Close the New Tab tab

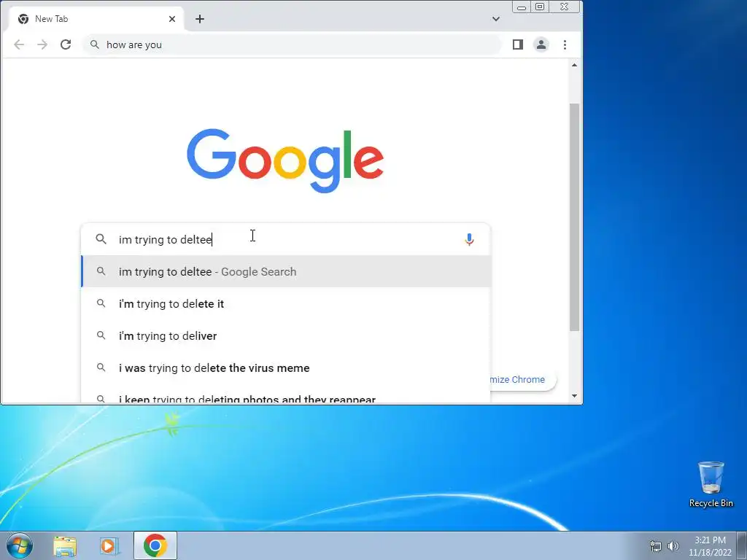point(172,19)
